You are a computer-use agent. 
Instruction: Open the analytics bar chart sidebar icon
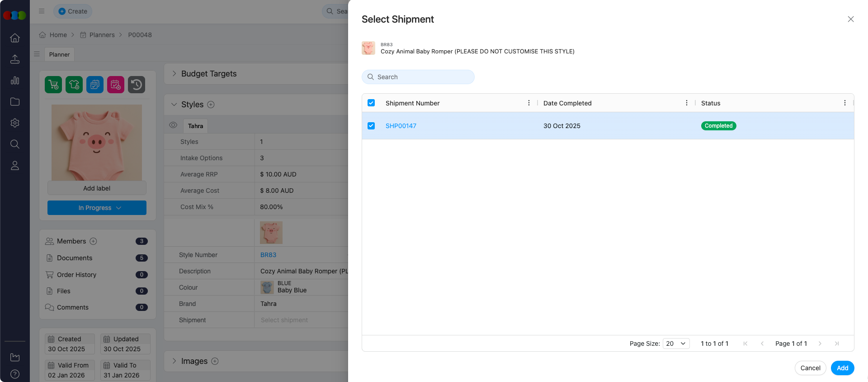[15, 81]
